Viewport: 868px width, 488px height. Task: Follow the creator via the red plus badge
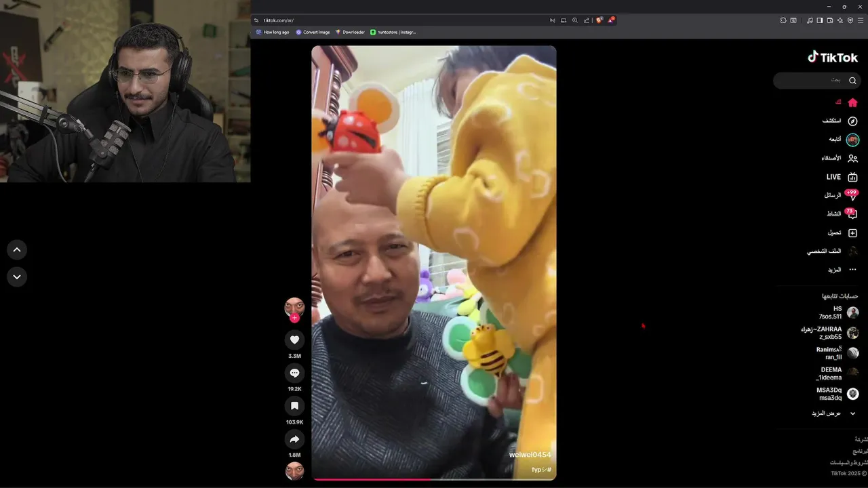tap(294, 318)
